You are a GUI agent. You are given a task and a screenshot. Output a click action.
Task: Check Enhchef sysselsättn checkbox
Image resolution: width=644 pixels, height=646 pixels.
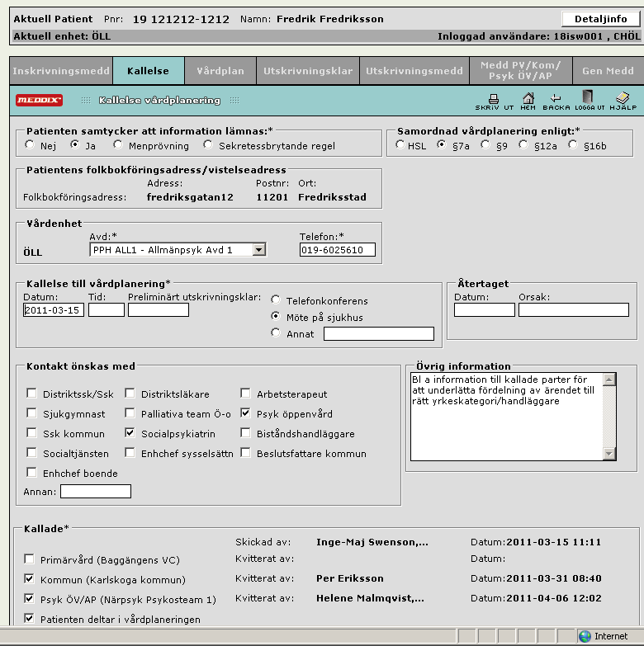point(130,452)
